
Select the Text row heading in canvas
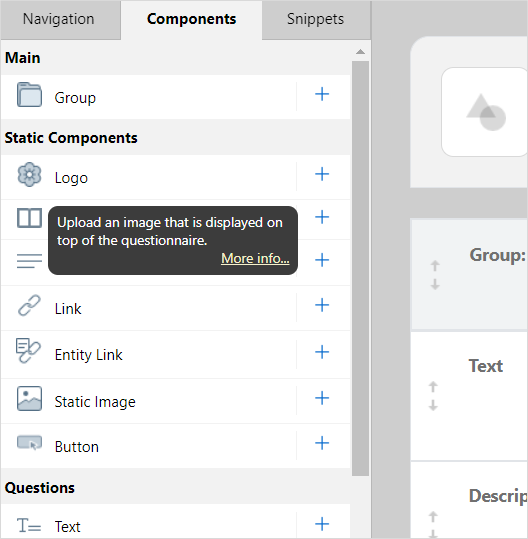point(486,366)
